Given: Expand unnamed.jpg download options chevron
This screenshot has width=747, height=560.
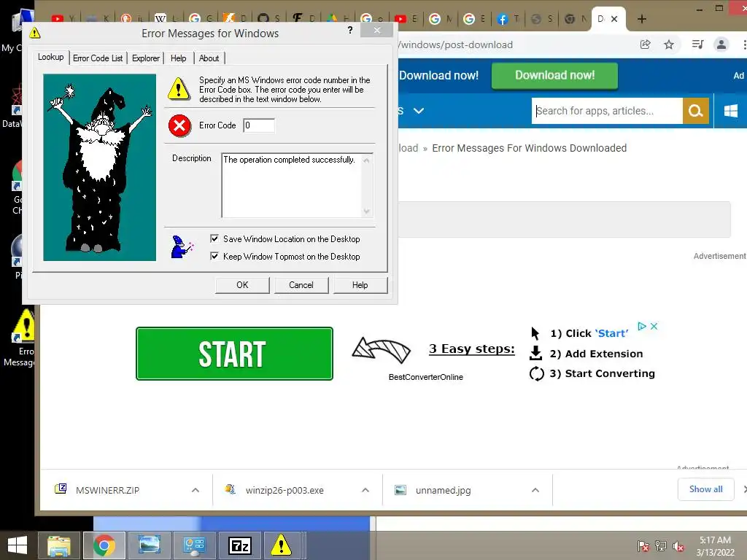Looking at the screenshot, I should click(535, 490).
